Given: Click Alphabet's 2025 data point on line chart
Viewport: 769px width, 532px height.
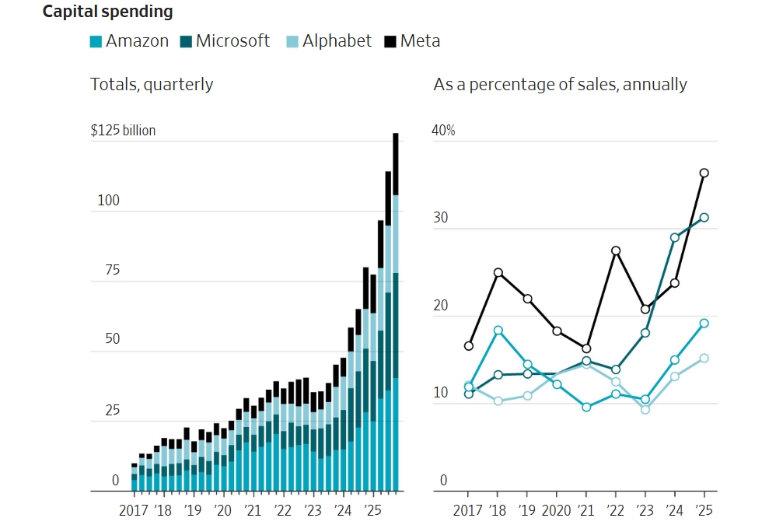Looking at the screenshot, I should (704, 359).
